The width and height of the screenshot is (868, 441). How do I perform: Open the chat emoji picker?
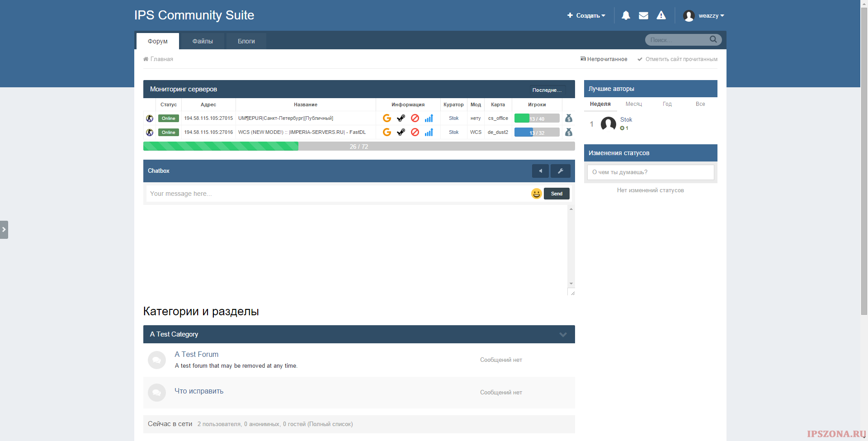537,194
